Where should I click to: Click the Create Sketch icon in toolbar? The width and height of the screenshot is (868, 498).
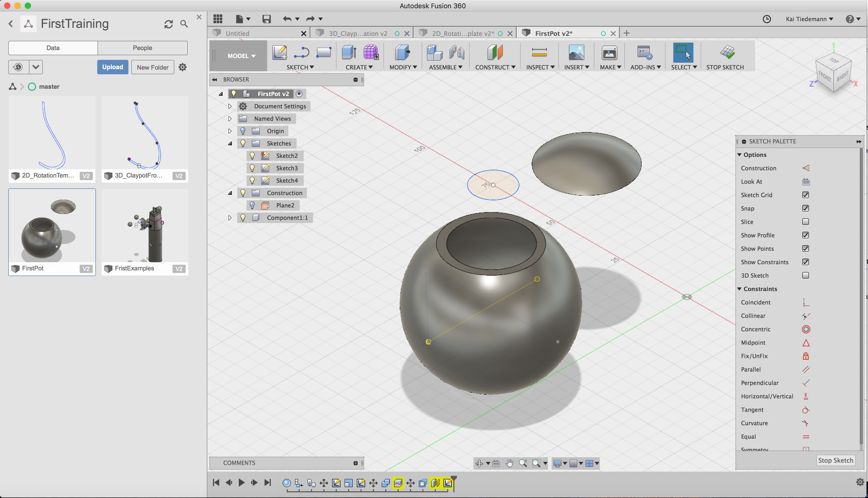tap(280, 52)
